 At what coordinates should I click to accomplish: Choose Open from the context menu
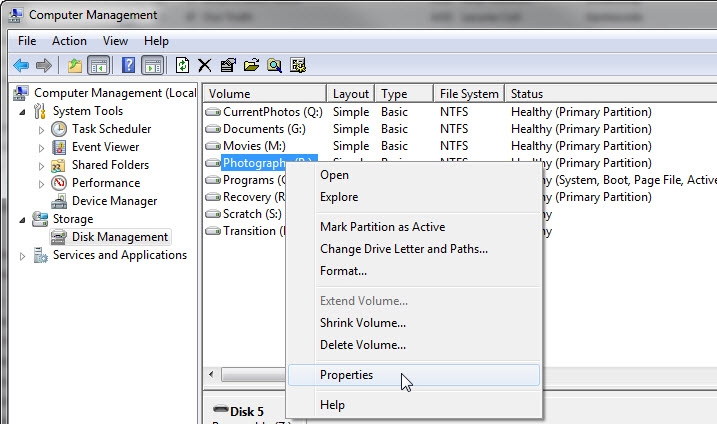414,175
